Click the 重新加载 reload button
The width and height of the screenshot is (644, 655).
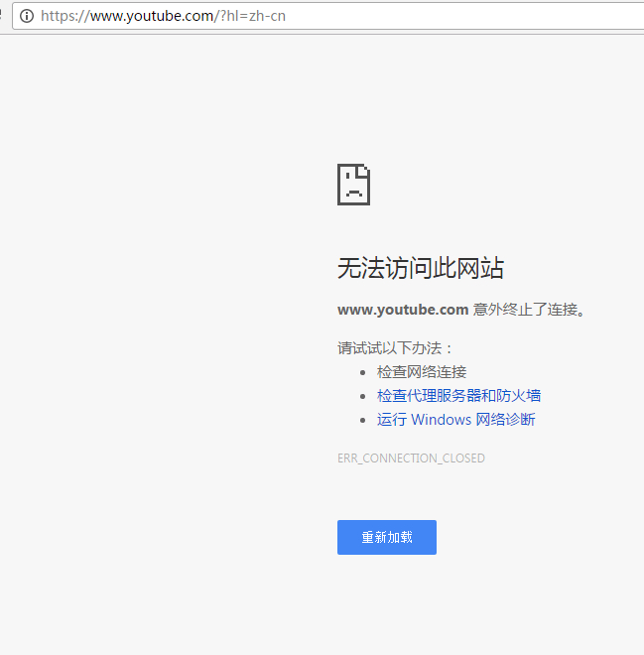(387, 537)
